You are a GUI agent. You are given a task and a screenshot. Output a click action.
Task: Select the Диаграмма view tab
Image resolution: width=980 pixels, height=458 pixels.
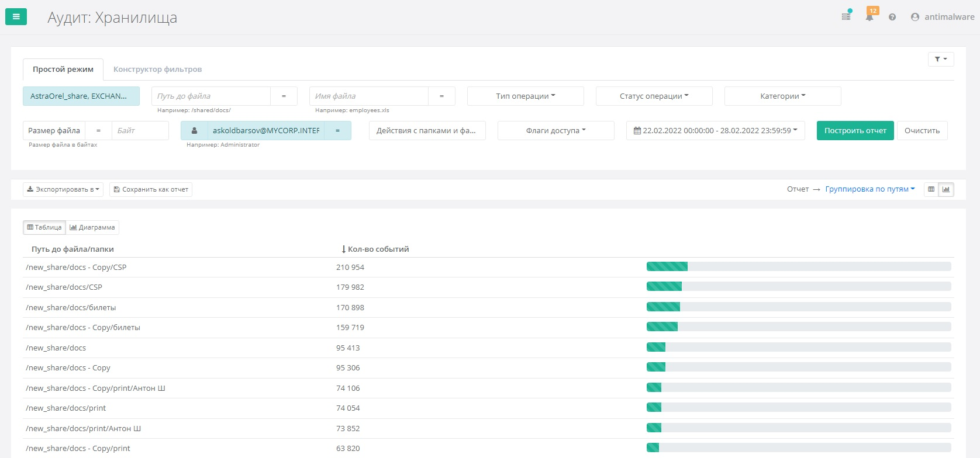pos(92,227)
